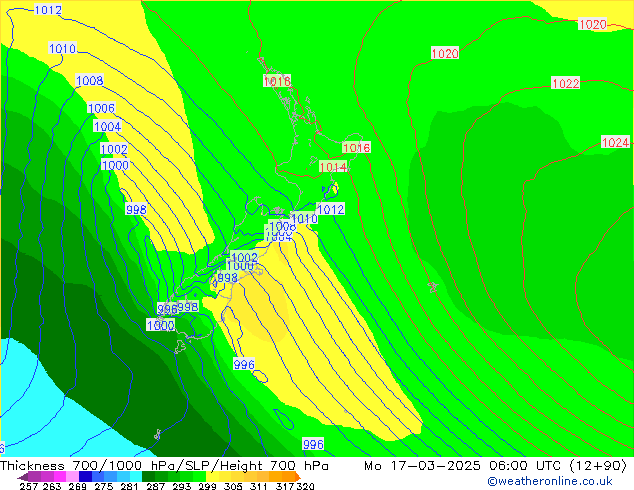Viewport: 634px width, 490px height.
Task: Click the legend value 299
Action: click(207, 486)
